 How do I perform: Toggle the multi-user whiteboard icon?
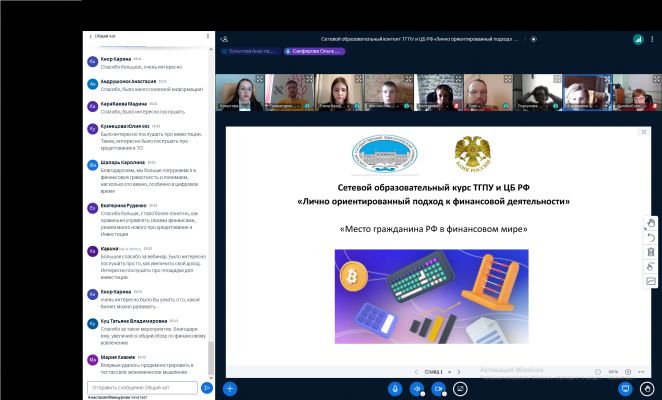pyautogui.click(x=651, y=267)
